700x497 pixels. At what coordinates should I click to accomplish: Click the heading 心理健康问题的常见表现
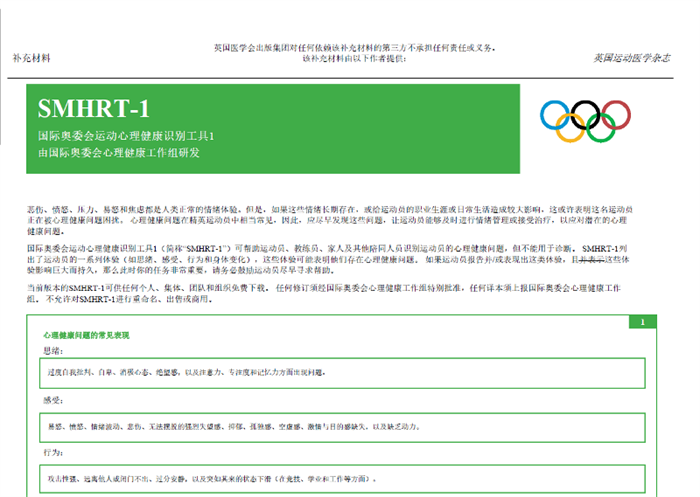[86, 335]
